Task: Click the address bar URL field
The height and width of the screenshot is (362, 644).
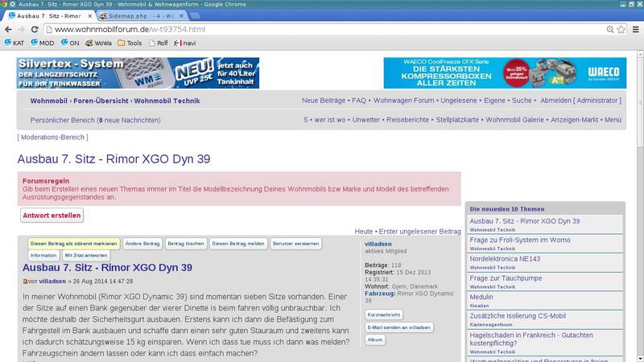Action: pos(324,30)
